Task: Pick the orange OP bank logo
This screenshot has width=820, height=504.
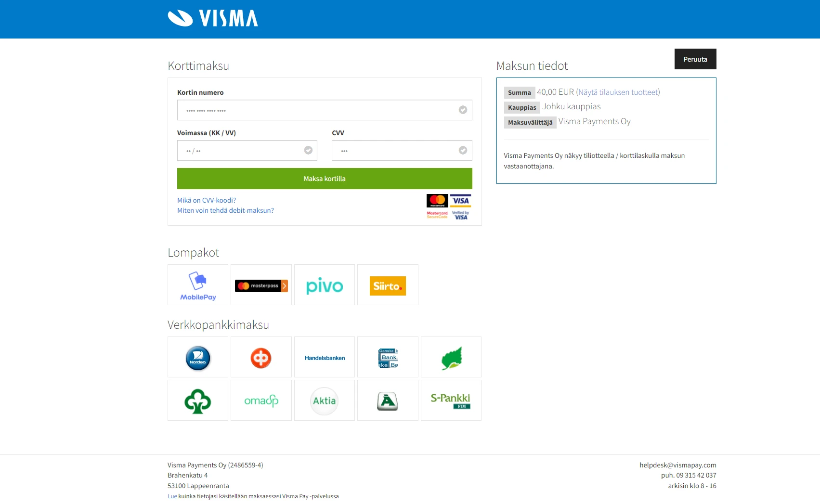Action: click(261, 357)
